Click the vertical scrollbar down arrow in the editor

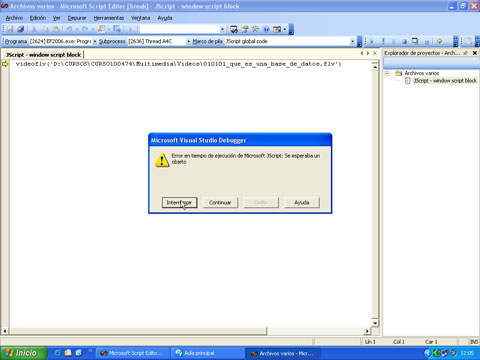tap(375, 323)
